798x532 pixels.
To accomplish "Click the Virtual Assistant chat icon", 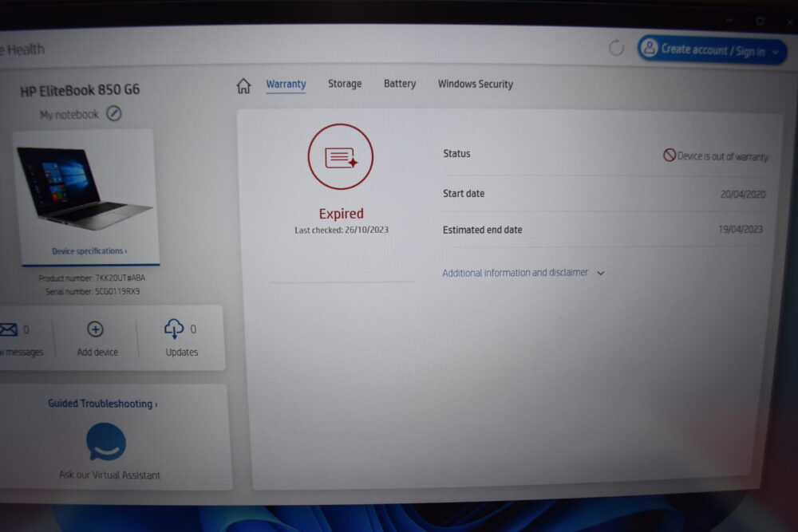I will coord(106,441).
